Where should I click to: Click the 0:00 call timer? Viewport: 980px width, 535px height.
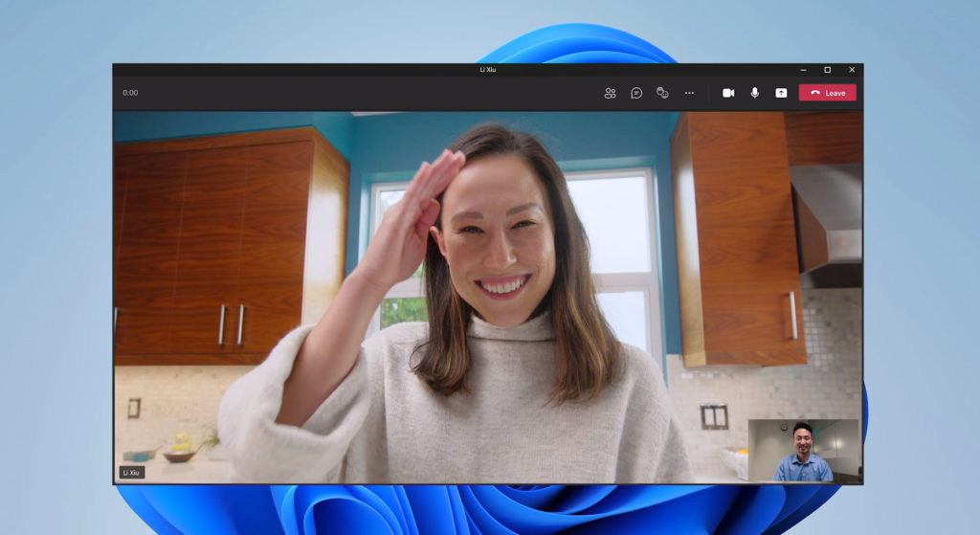coord(130,93)
